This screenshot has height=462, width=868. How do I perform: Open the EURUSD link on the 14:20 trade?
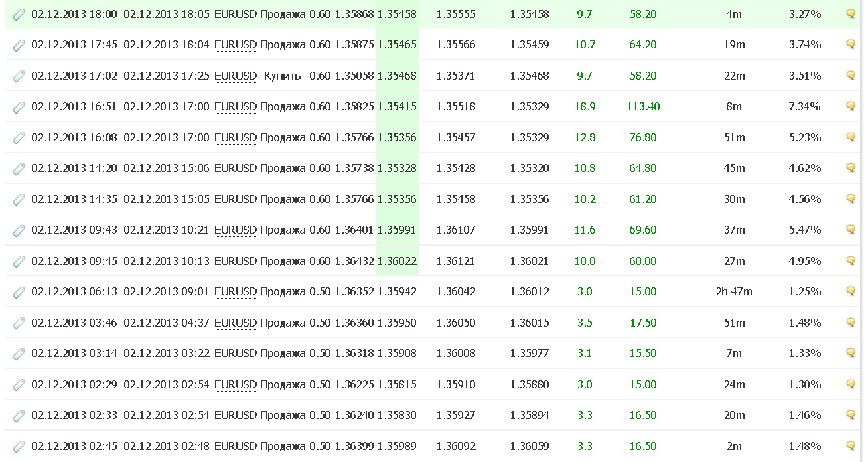pyautogui.click(x=236, y=168)
